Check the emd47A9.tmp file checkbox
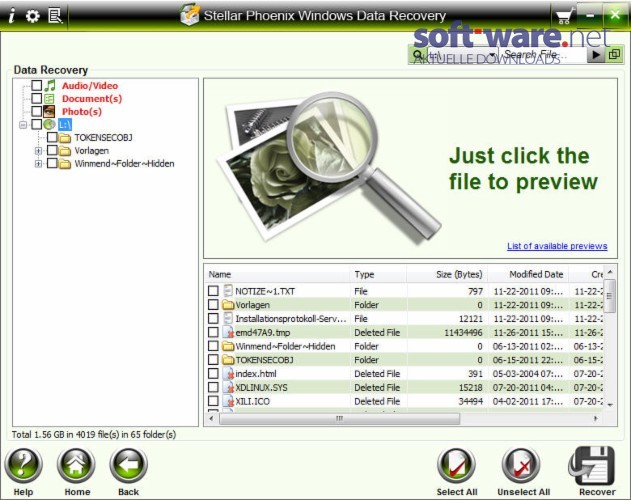 (213, 332)
